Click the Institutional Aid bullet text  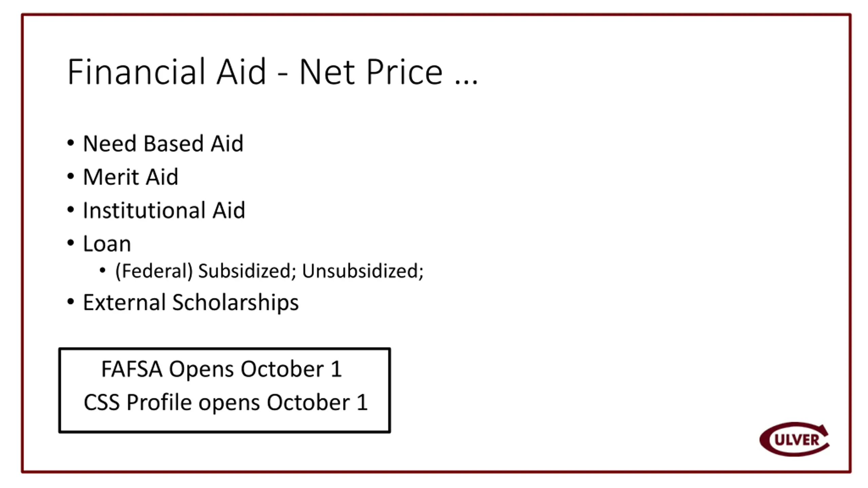tap(164, 210)
